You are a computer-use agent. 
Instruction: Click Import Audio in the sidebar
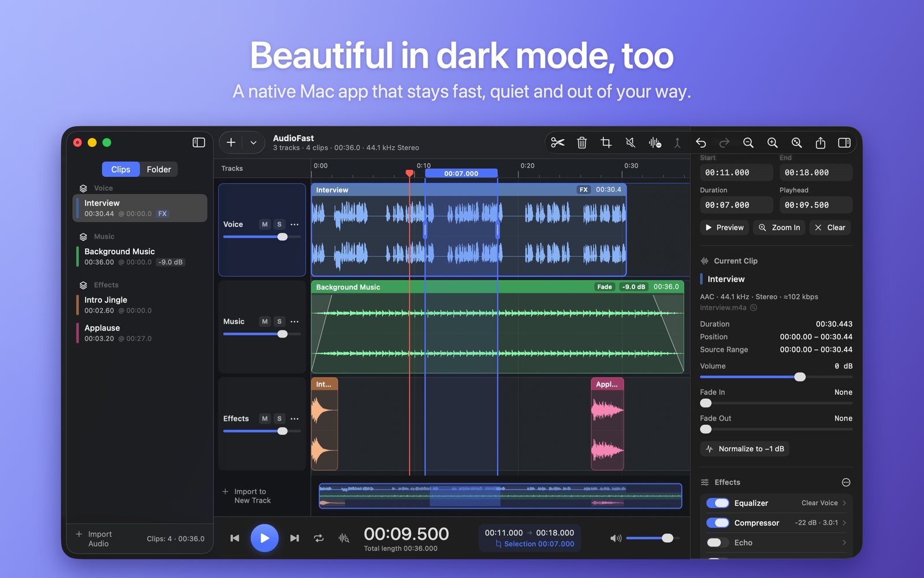point(94,539)
